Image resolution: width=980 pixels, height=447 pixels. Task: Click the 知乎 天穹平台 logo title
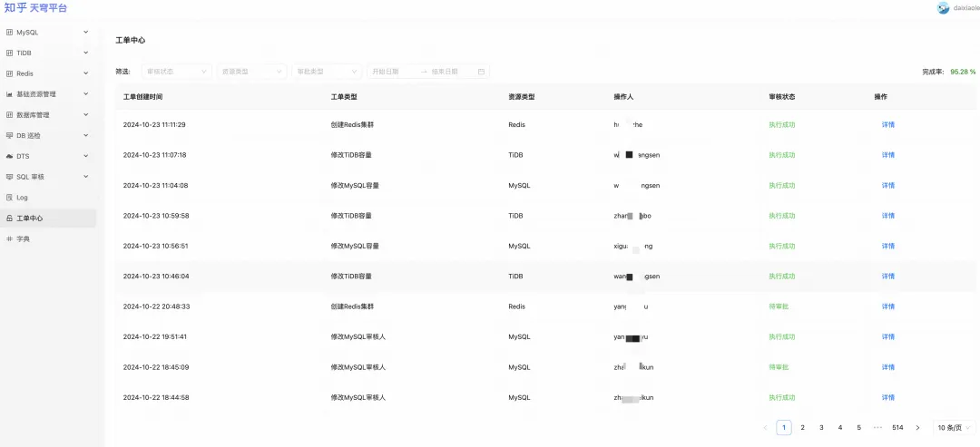(x=35, y=8)
